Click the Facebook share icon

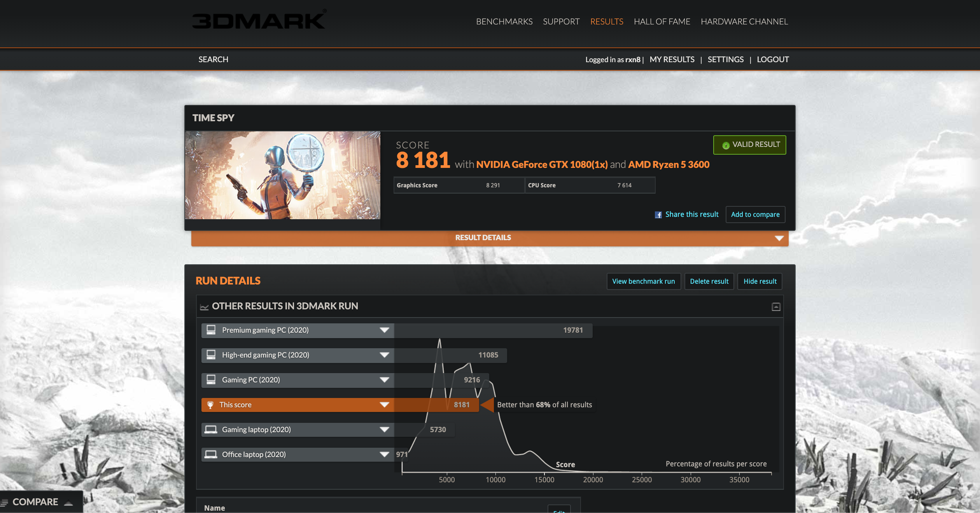click(x=658, y=215)
